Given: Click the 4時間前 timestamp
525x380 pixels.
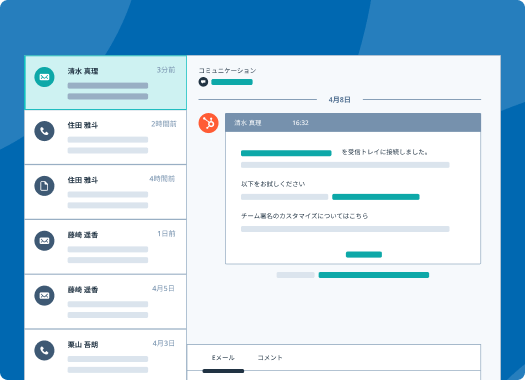Looking at the screenshot, I should pyautogui.click(x=162, y=179).
